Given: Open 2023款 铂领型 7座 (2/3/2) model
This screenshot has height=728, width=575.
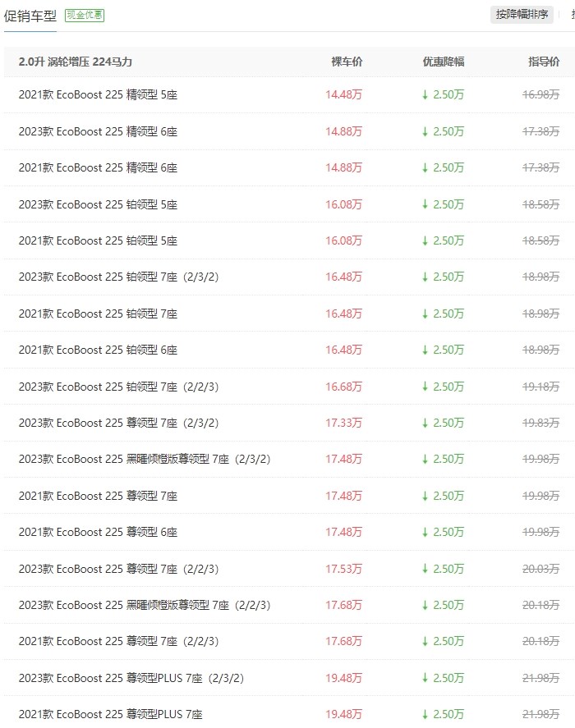Looking at the screenshot, I should click(118, 277).
